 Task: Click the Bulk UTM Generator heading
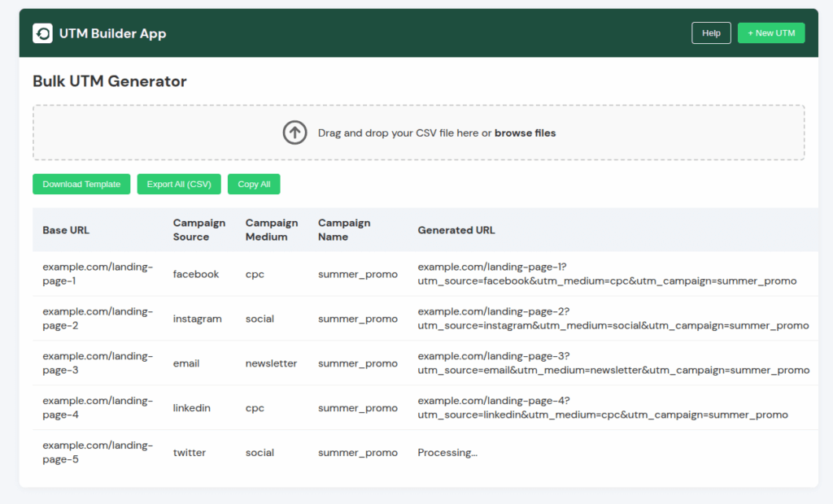[x=110, y=81]
